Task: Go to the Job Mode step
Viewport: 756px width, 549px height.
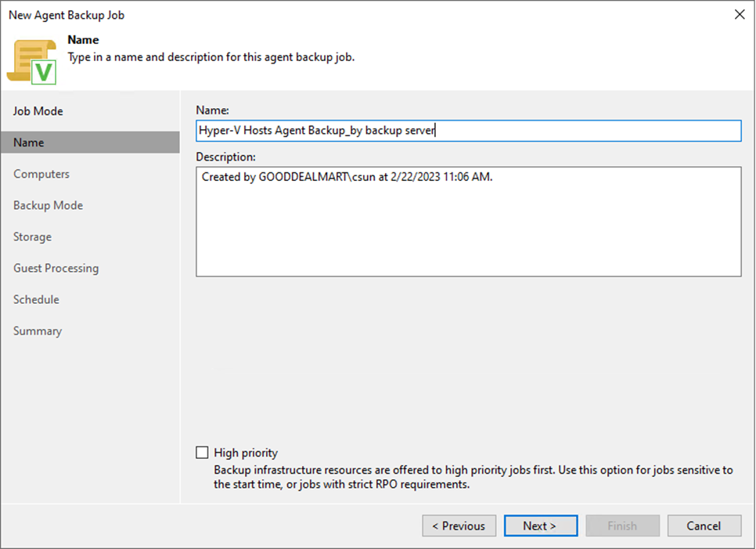Action: coord(38,111)
